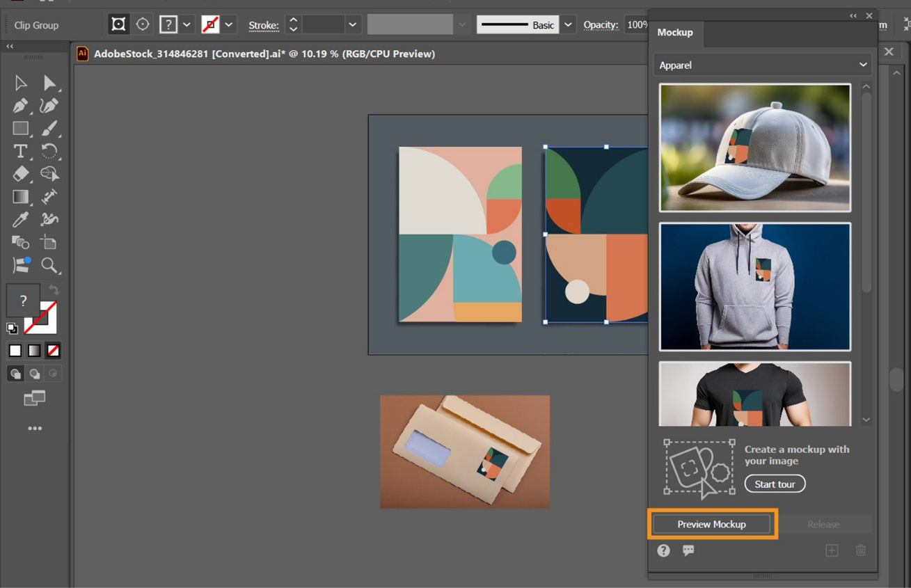Select the Eraser tool
This screenshot has height=588, width=911.
20,174
